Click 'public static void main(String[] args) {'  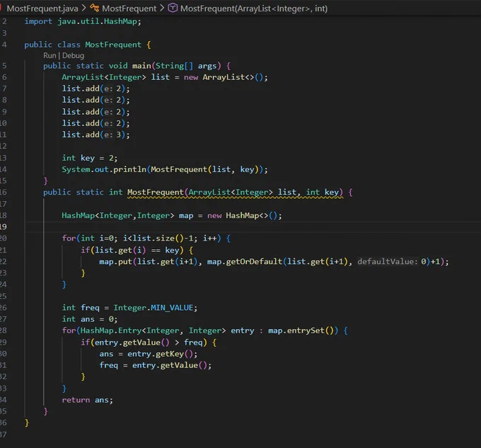[x=137, y=66]
